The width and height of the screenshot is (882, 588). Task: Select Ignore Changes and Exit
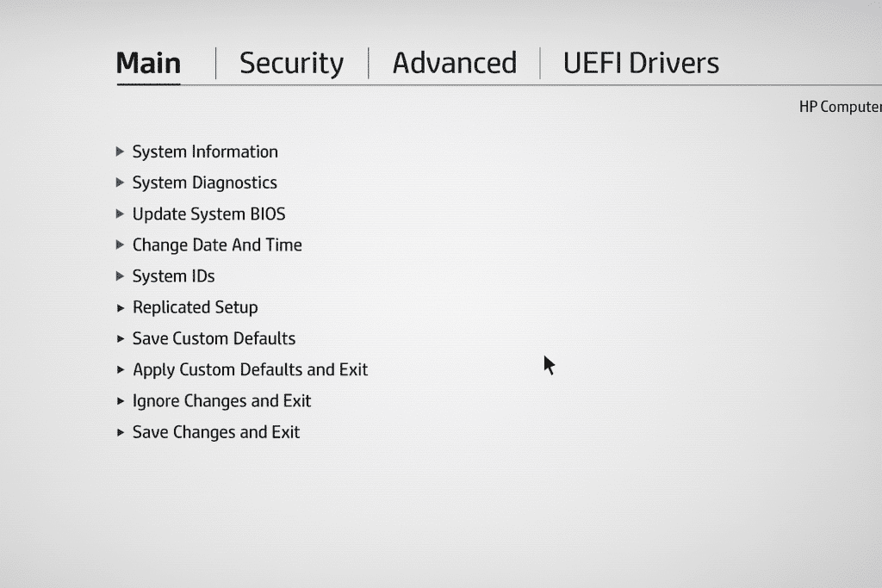[x=221, y=401]
